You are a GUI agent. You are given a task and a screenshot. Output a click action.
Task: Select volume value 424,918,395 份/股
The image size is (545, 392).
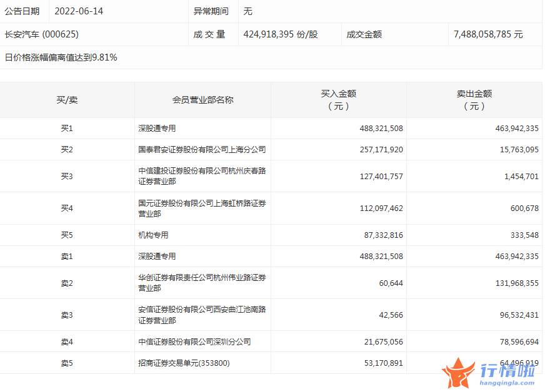pyautogui.click(x=281, y=34)
